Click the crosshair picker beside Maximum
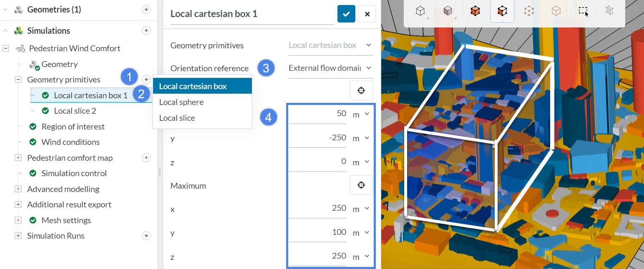This screenshot has width=644, height=269. (x=361, y=184)
